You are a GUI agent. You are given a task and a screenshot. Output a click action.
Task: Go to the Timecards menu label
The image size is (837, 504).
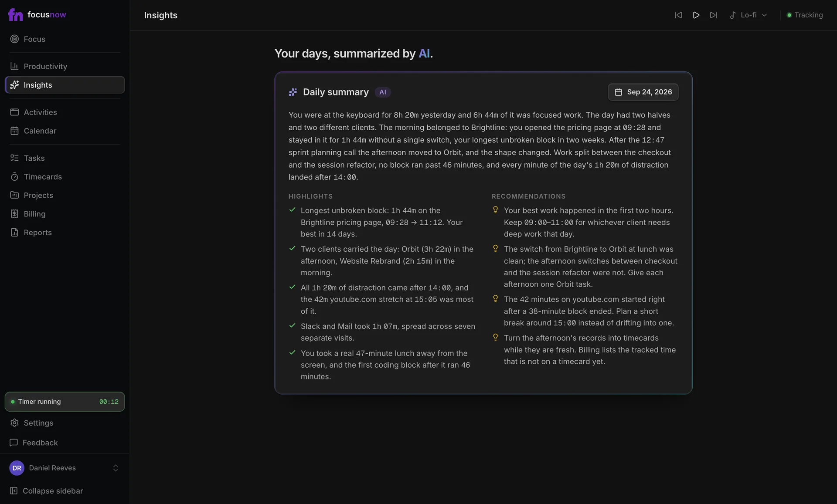[x=43, y=176]
